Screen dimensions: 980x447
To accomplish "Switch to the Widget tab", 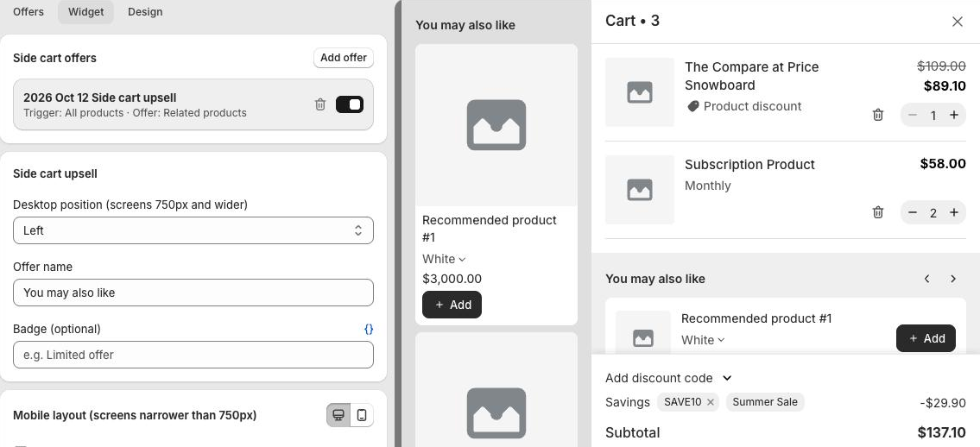I will [85, 12].
